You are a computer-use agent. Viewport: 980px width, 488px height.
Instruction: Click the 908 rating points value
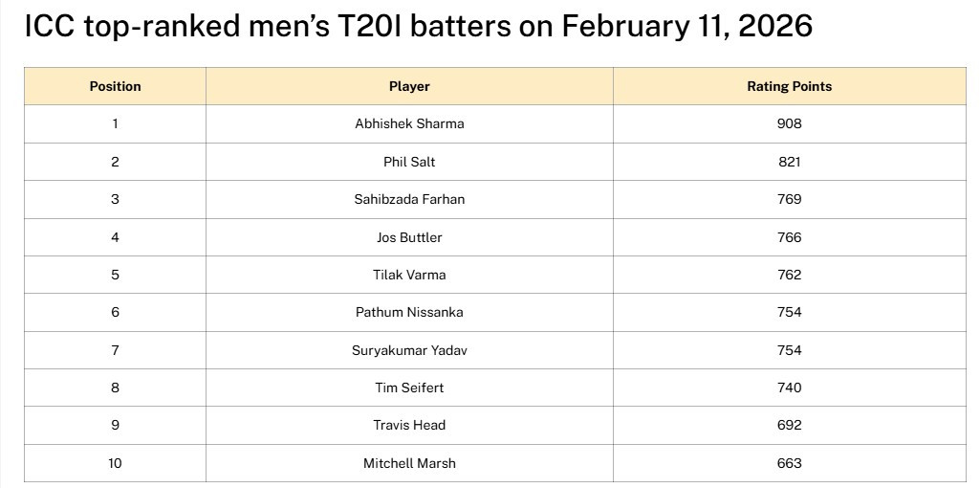(x=790, y=123)
